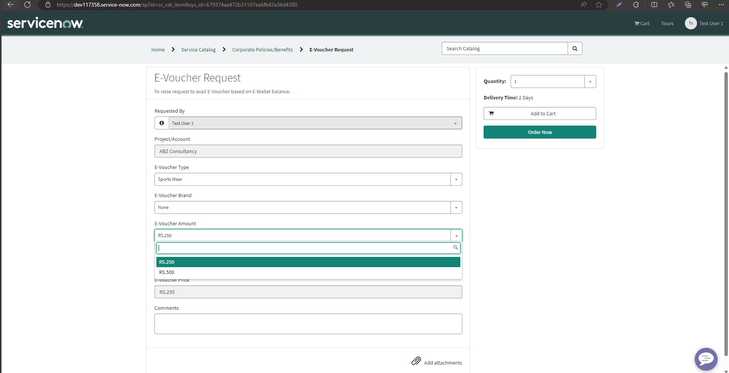Open the Test User 1 profile menu
The width and height of the screenshot is (729, 373).
[711, 24]
